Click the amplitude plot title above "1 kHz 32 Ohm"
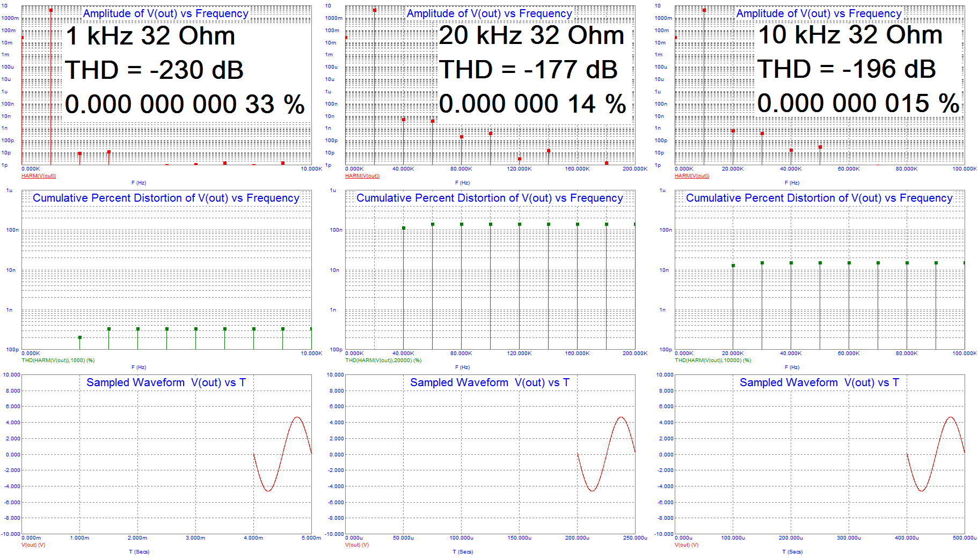Viewport: 978px width, 560px height. click(x=166, y=13)
